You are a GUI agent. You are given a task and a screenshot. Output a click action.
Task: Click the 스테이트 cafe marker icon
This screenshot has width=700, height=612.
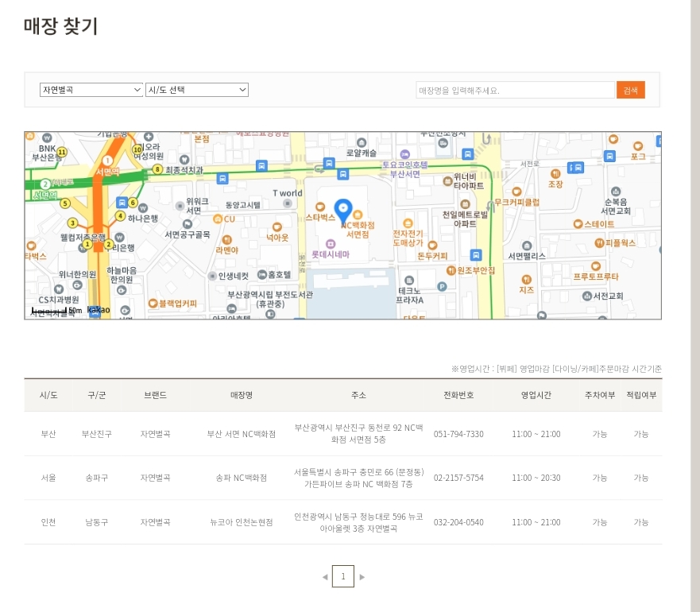[x=578, y=224]
